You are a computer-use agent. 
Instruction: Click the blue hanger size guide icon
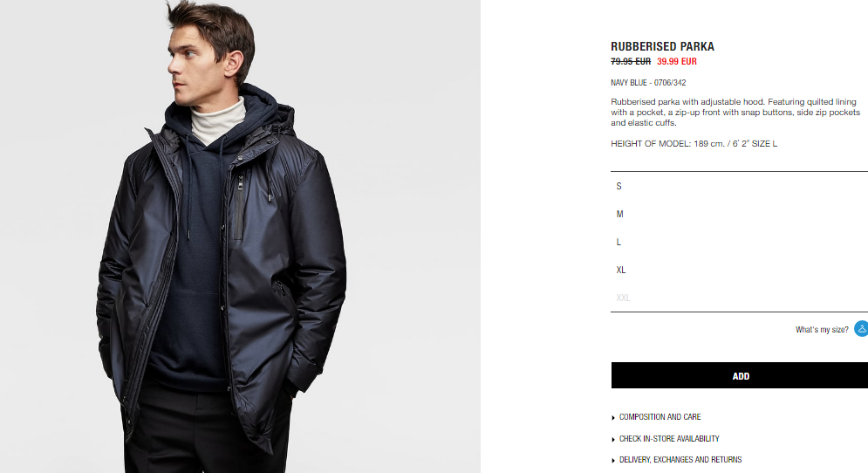[861, 328]
